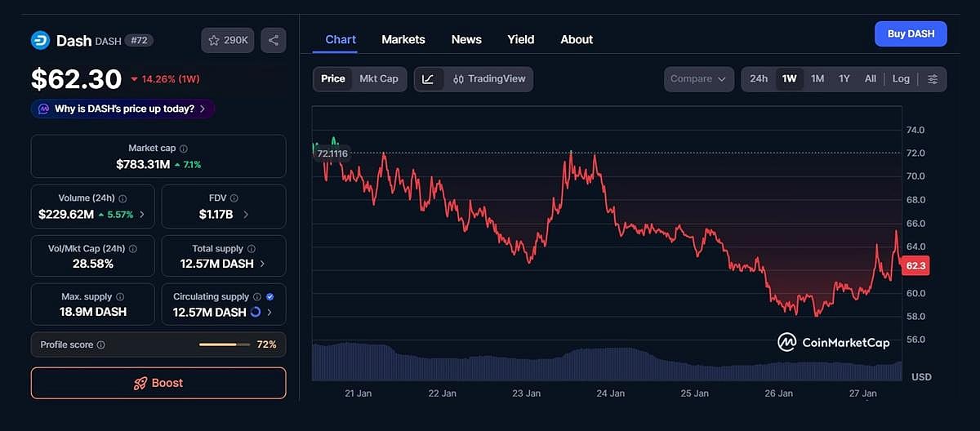This screenshot has height=431, width=980.
Task: Open Why is DASH's price up today
Action: (123, 109)
